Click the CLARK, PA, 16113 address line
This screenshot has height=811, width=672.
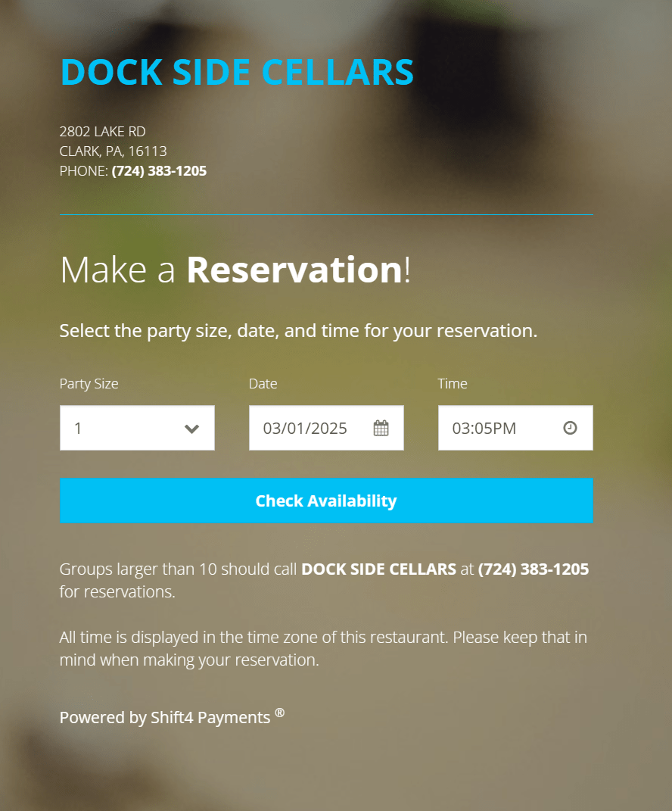pyautogui.click(x=114, y=151)
